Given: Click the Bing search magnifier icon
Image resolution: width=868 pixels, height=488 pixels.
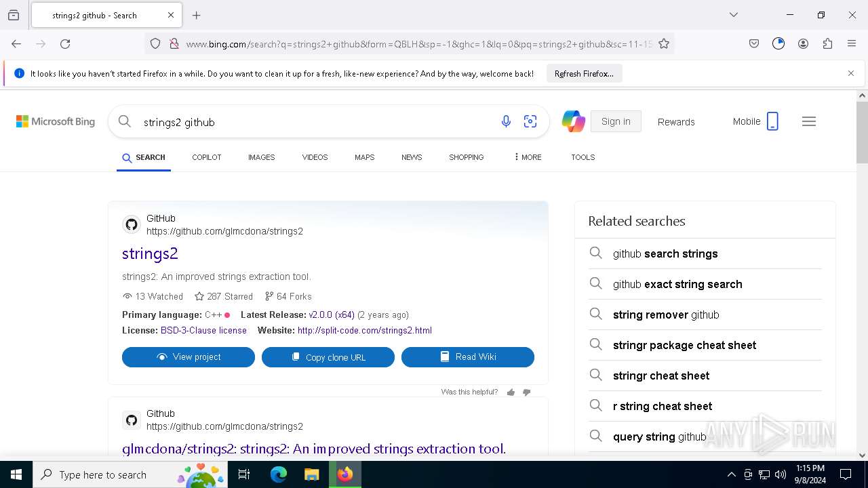Looking at the screenshot, I should tap(125, 121).
